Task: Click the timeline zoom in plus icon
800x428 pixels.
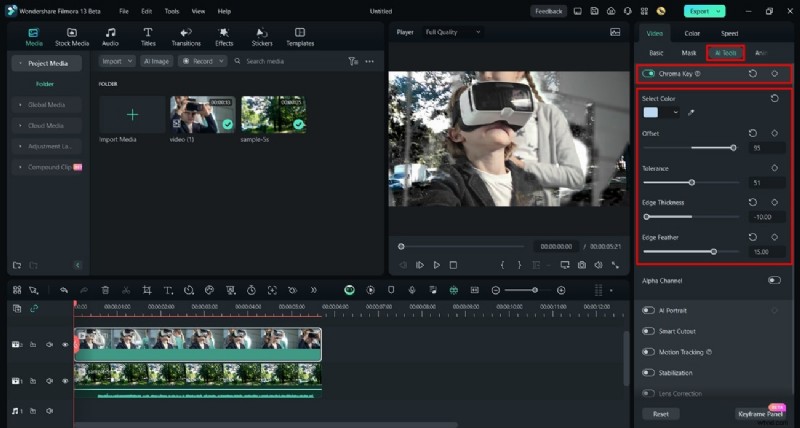Action: click(561, 290)
